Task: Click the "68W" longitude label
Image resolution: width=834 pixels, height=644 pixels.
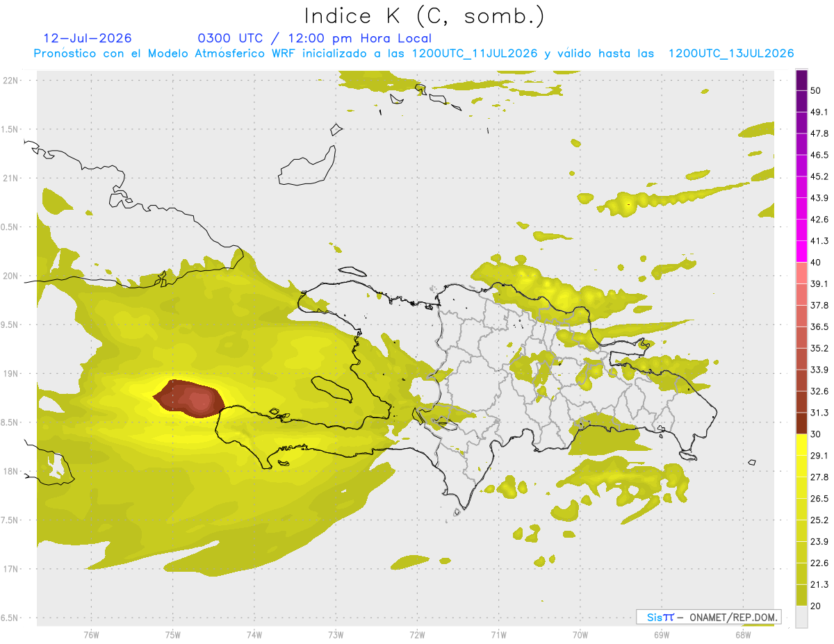Action: 743,634
